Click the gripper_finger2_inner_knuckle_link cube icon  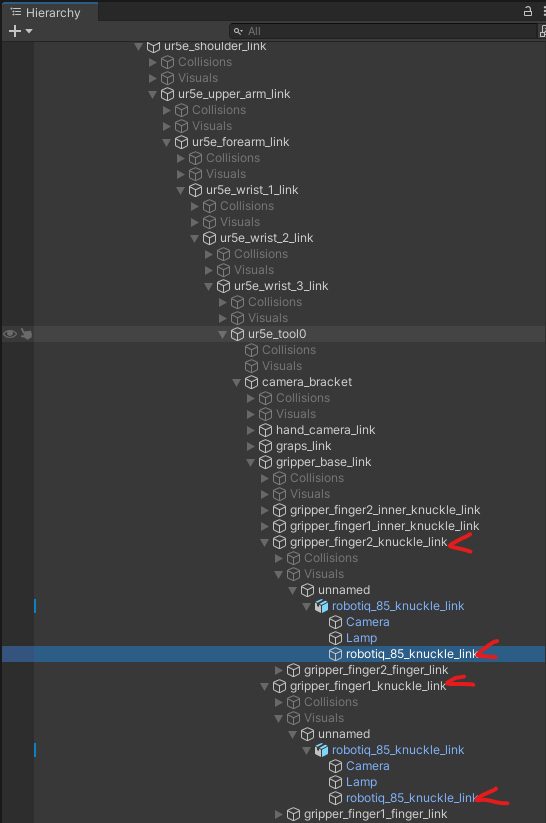(280, 510)
